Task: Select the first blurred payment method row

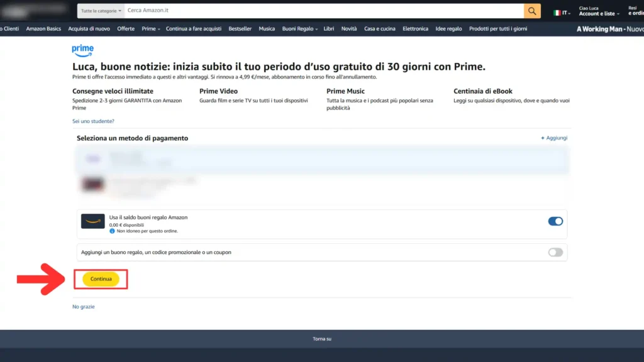Action: (x=322, y=159)
